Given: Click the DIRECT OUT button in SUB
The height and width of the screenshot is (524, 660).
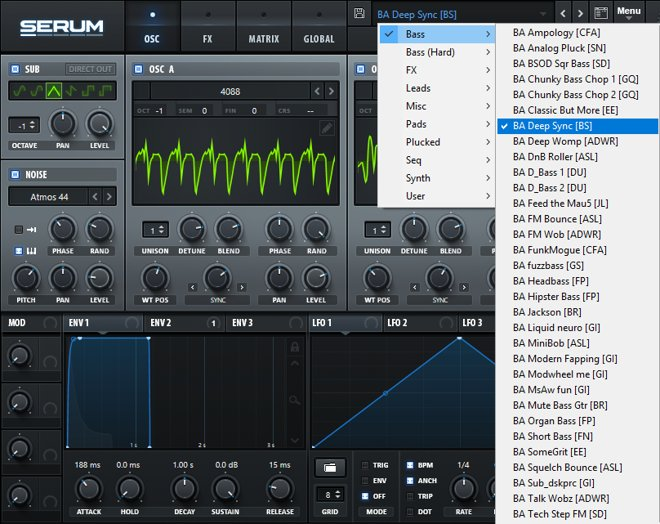Looking at the screenshot, I should 90,69.
